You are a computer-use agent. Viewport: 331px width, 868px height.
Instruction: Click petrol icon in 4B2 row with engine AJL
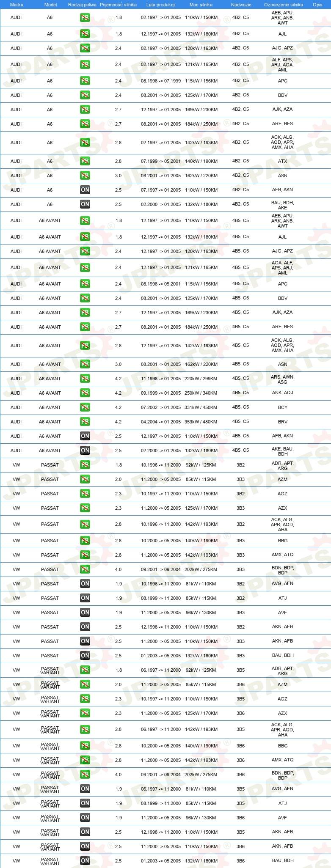click(85, 34)
